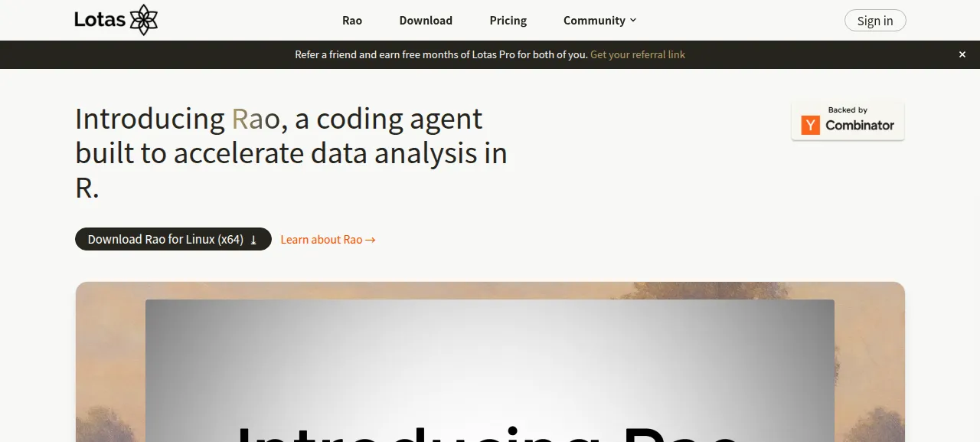Open the Rao navigation item
The width and height of the screenshot is (980, 442).
pos(352,21)
